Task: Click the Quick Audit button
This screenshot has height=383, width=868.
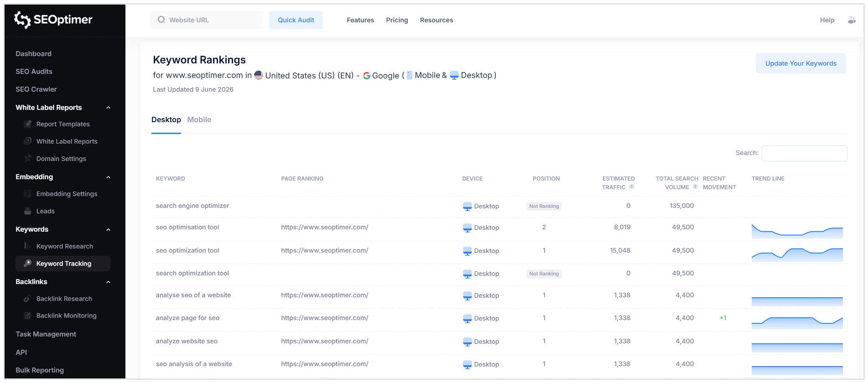Action: tap(296, 20)
